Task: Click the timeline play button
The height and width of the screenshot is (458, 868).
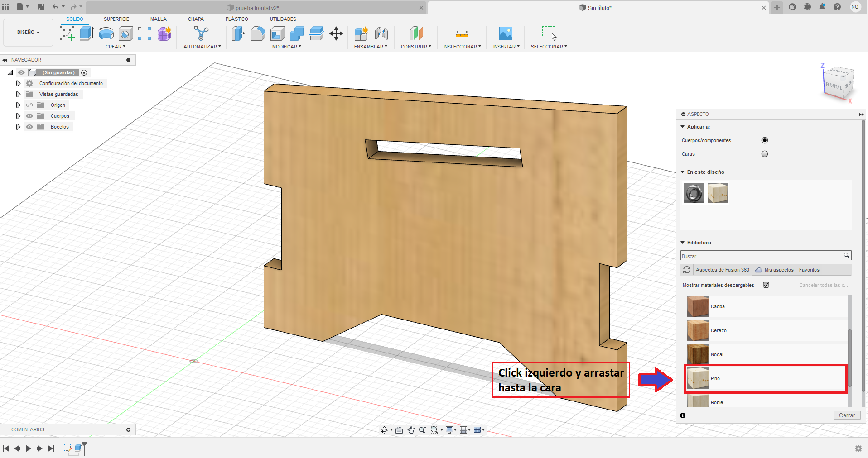Action: pyautogui.click(x=28, y=448)
